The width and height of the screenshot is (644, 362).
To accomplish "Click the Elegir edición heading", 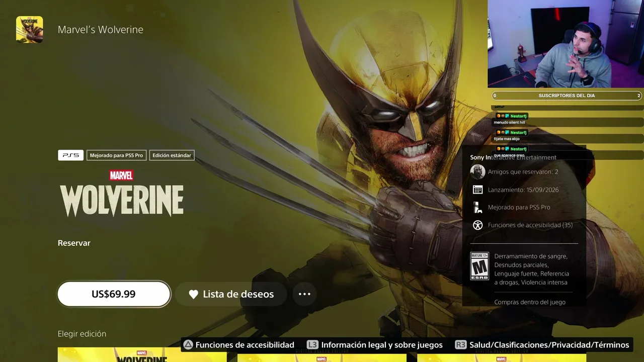I will click(82, 334).
